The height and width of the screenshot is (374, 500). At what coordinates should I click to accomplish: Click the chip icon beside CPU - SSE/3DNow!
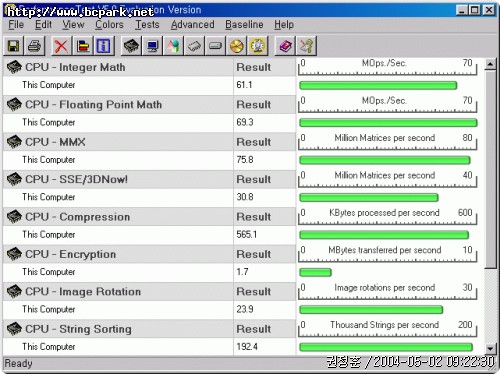click(14, 179)
